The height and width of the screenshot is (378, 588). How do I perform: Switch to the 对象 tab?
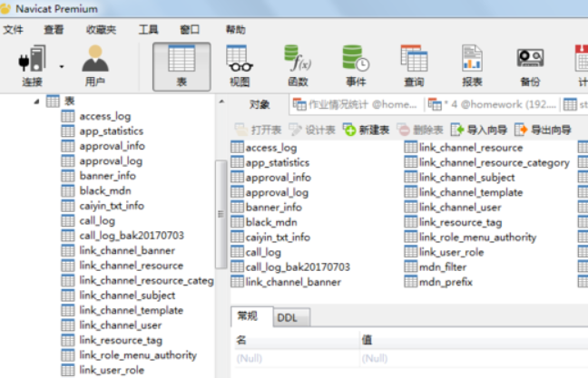(260, 104)
